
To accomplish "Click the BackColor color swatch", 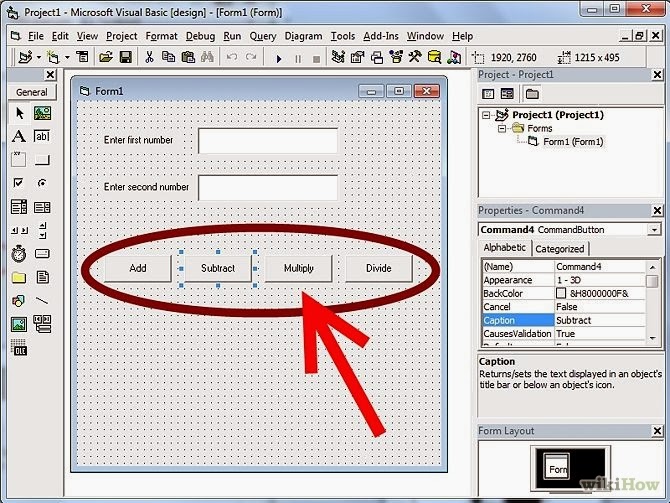I will [x=561, y=293].
